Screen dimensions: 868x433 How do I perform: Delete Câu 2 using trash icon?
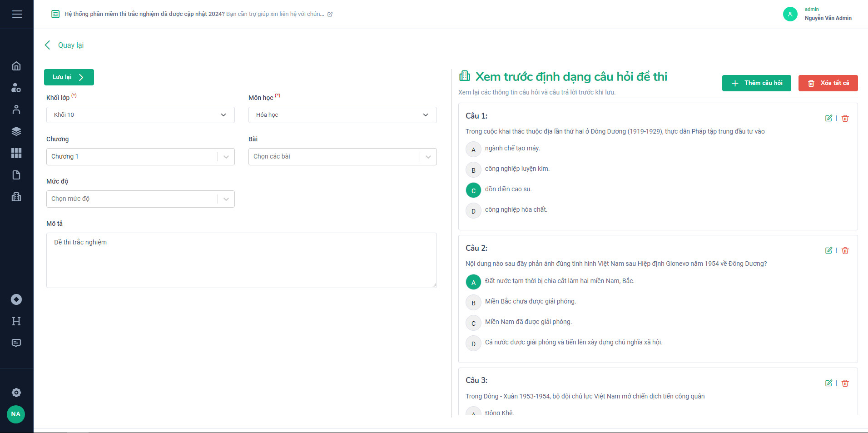coord(845,250)
